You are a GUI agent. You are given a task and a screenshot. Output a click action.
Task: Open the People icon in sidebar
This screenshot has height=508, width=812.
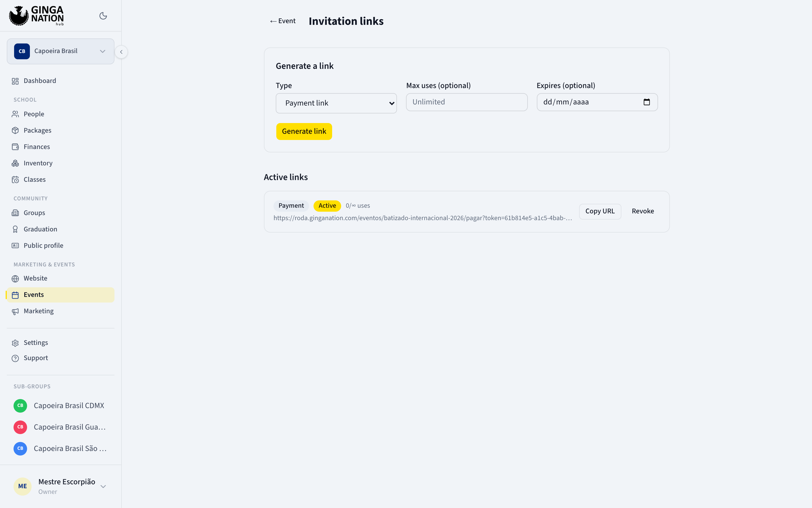coord(15,114)
